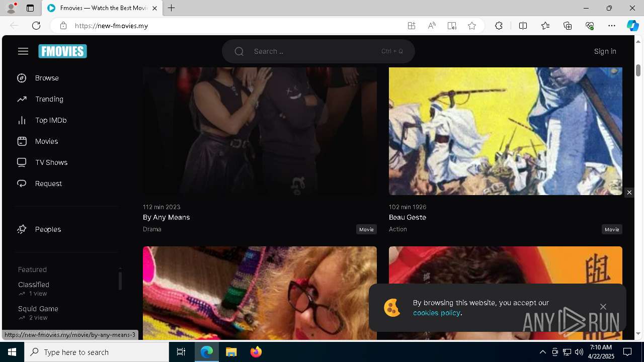Toggle Read aloud in address bar
Screen dimensions: 644x362
(432, 26)
